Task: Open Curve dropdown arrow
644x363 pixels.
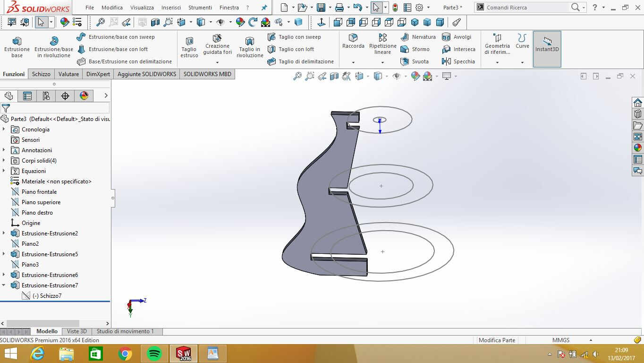Action: tap(522, 62)
